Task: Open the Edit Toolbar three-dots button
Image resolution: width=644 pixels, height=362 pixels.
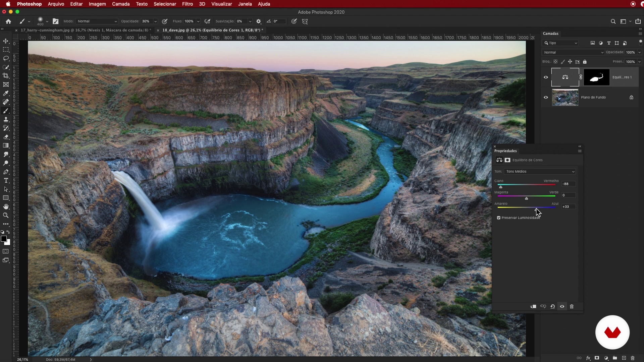Action: pyautogui.click(x=6, y=224)
